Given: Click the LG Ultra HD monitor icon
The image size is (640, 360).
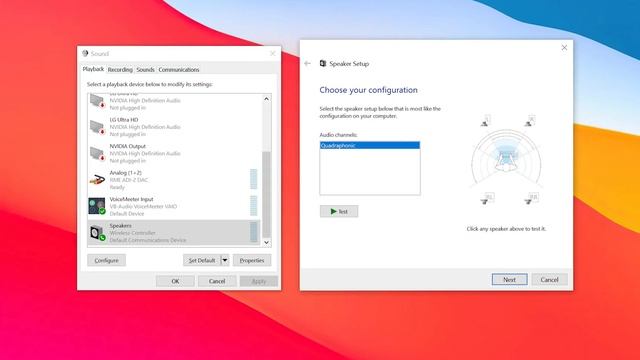Looking at the screenshot, I should [97, 127].
